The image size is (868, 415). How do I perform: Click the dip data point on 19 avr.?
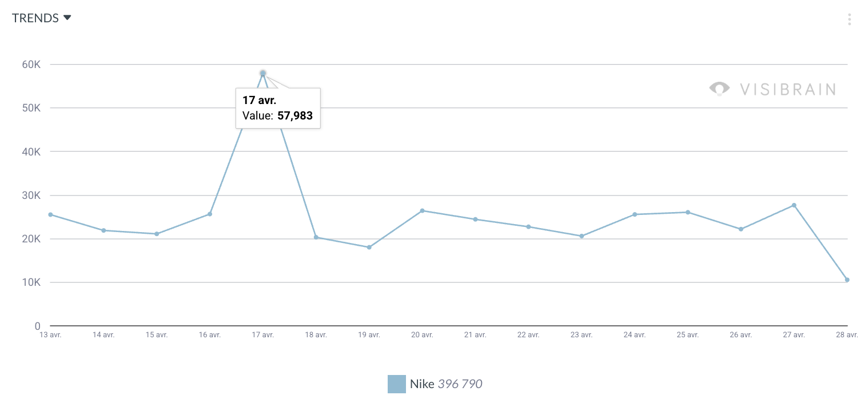point(369,247)
